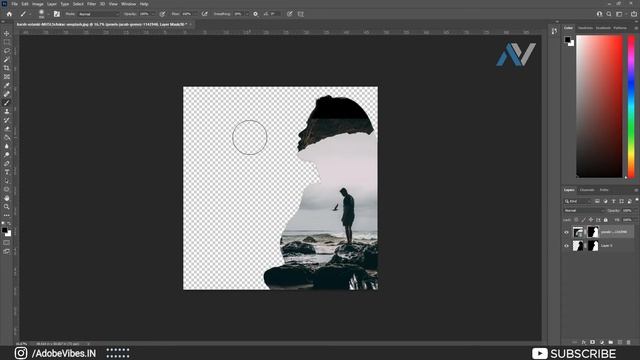640x360 pixels.
Task: Click the Add layer mask icon
Action: [593, 342]
